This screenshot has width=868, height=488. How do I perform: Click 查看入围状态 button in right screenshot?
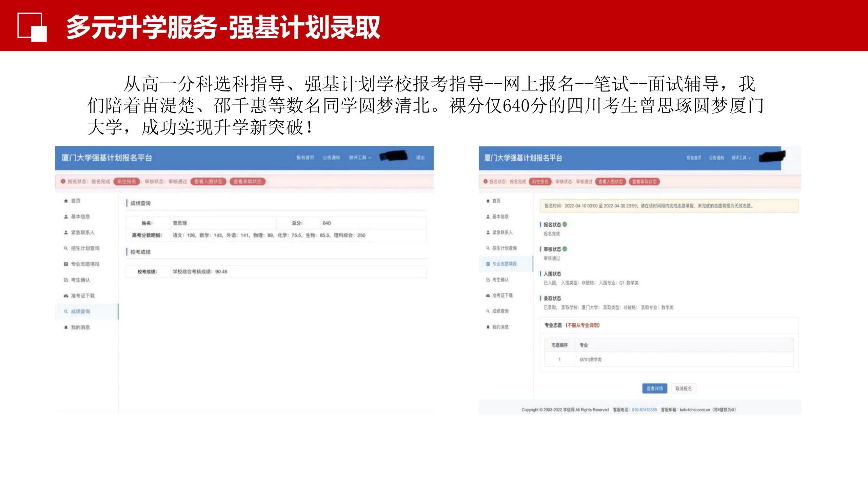coord(611,182)
